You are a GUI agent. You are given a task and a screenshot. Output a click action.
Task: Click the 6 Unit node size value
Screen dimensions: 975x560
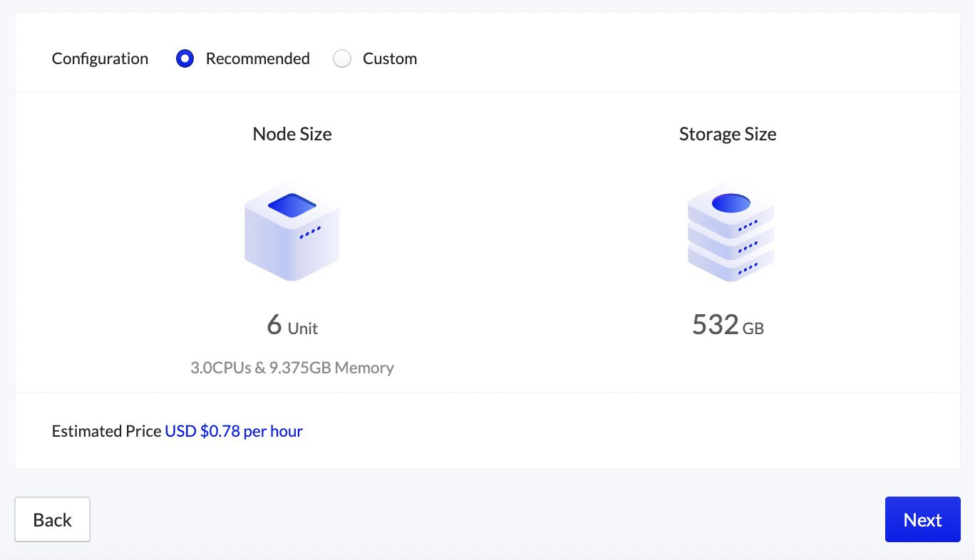pyautogui.click(x=292, y=326)
